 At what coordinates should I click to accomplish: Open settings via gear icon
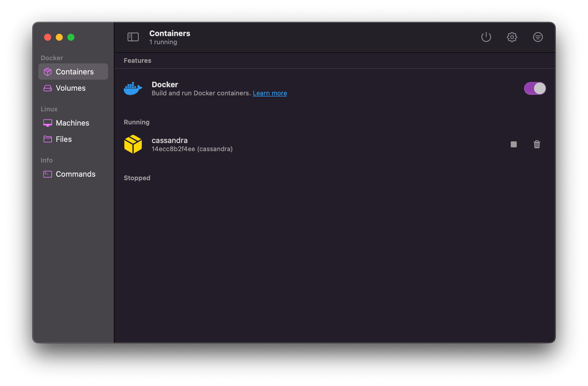[512, 37]
